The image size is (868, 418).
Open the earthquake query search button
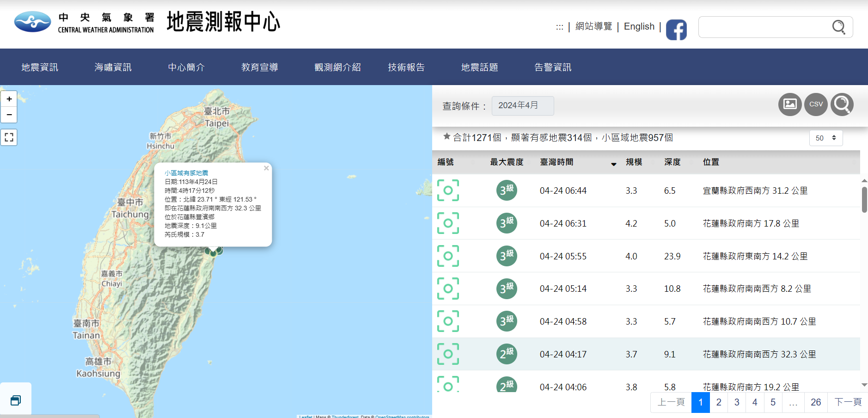[x=842, y=104]
